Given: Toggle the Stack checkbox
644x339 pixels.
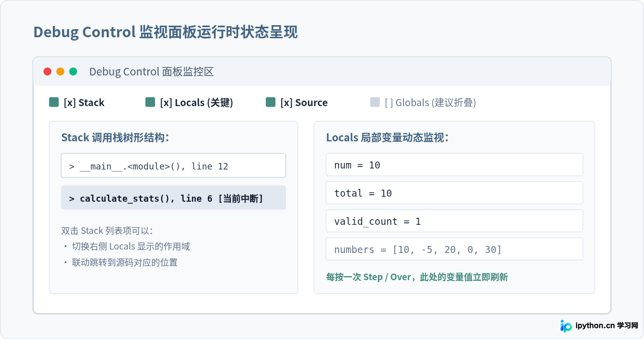Looking at the screenshot, I should tap(54, 102).
